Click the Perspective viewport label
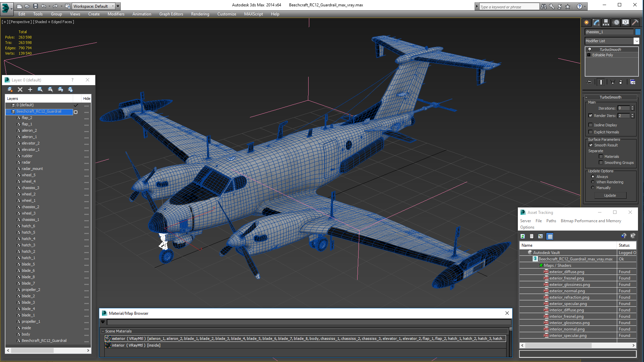The image size is (644, 362). pyautogui.click(x=20, y=22)
